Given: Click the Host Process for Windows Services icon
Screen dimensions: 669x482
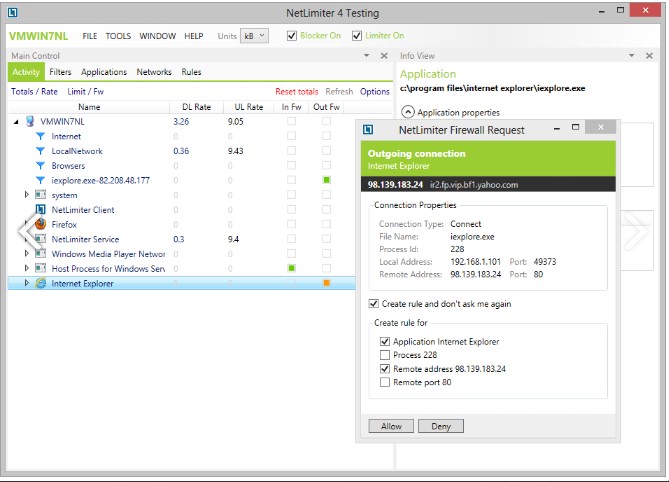Looking at the screenshot, I should pos(41,268).
